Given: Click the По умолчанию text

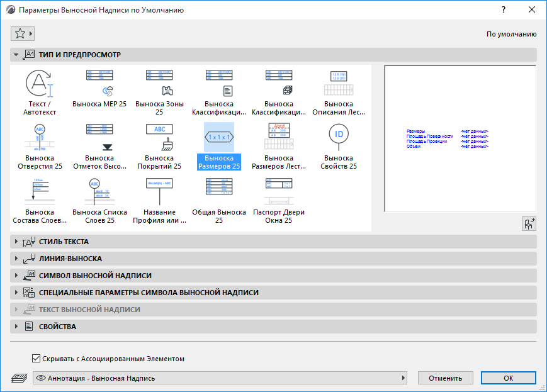Looking at the screenshot, I should click(x=511, y=34).
